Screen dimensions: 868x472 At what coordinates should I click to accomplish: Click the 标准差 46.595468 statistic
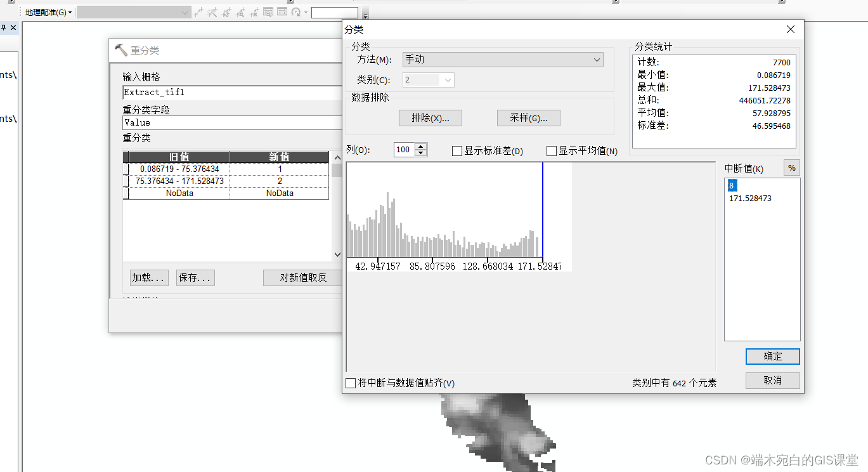(x=714, y=126)
